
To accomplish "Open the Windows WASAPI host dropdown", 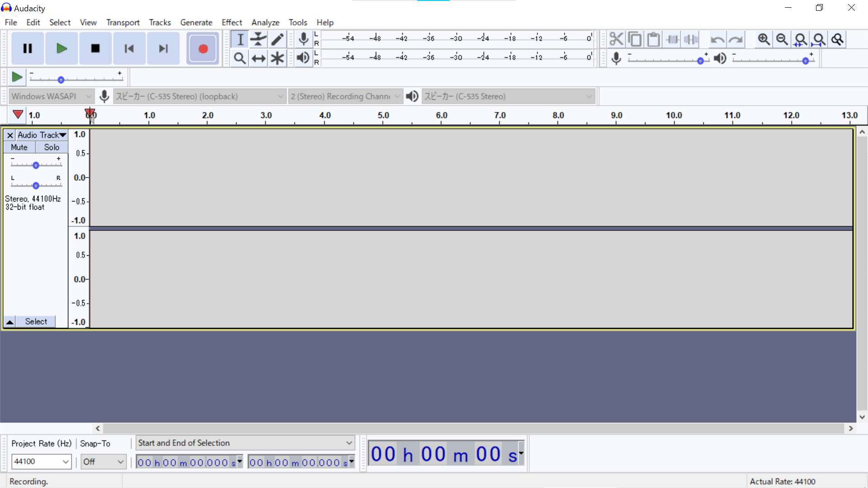I will point(52,96).
